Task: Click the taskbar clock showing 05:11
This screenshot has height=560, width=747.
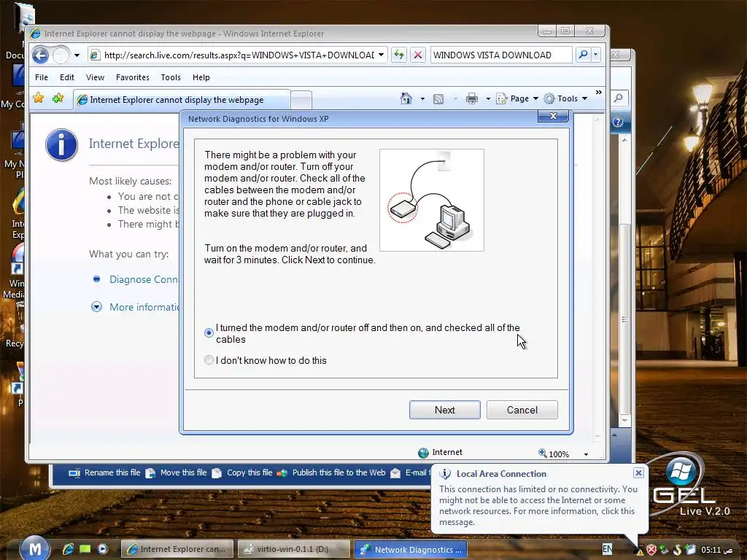Action: (716, 550)
